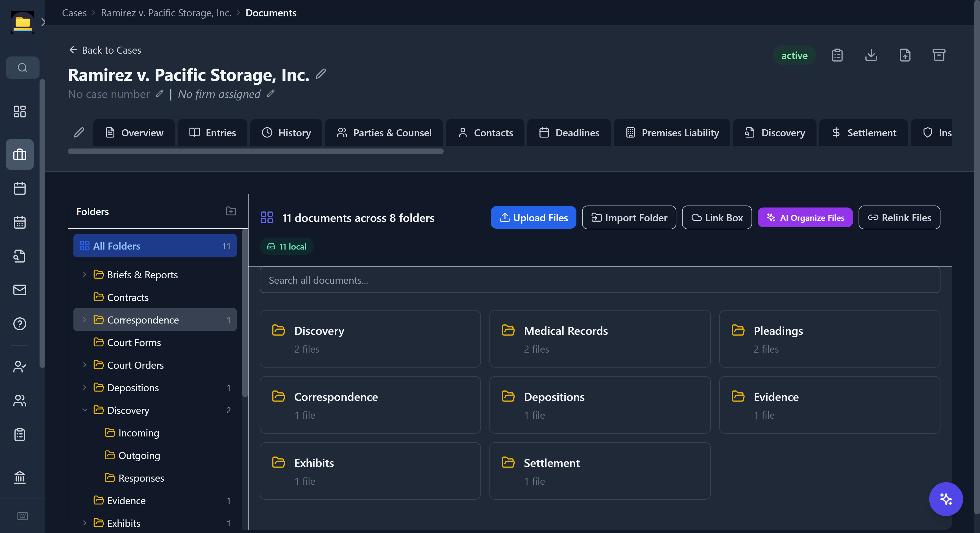Screen dimensions: 980x533
Task: Click the Cases breadcrumb link
Action: click(74, 12)
